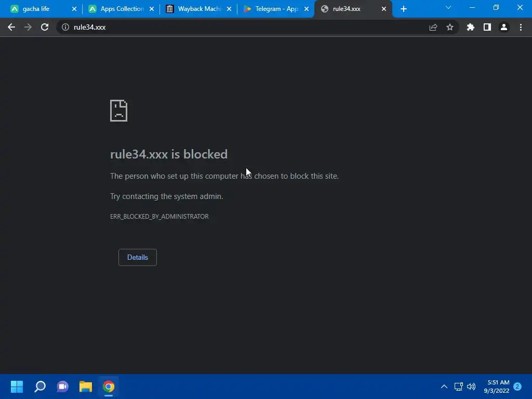Viewport: 532px width, 399px height.
Task: Open a new tab with plus button
Action: click(403, 9)
